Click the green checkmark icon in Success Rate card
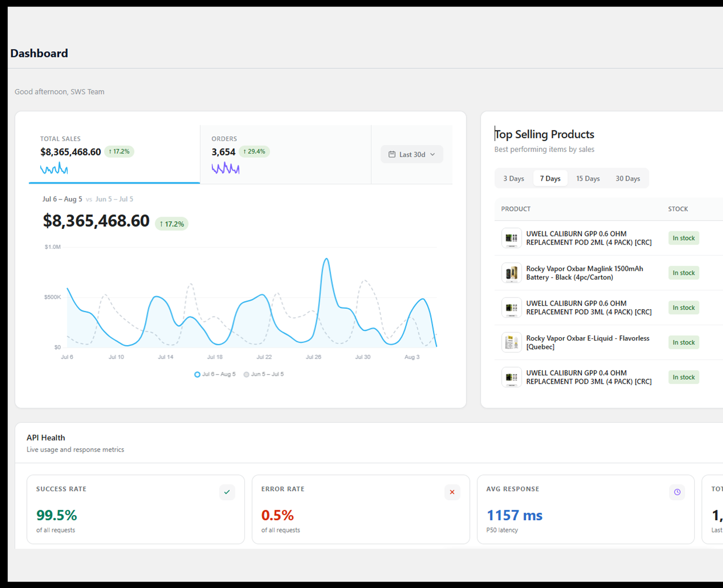723x588 pixels. coord(227,492)
